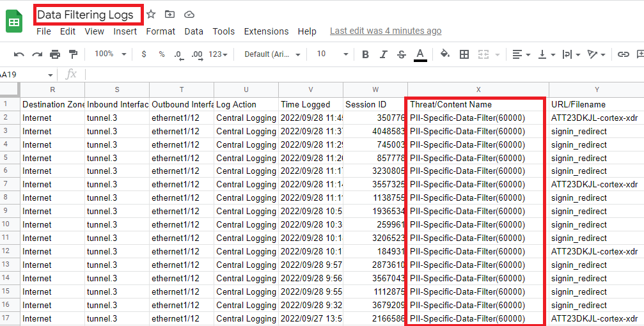Open 'Last edit was 4 minutes ago' history
The height and width of the screenshot is (326, 644).
click(x=386, y=31)
